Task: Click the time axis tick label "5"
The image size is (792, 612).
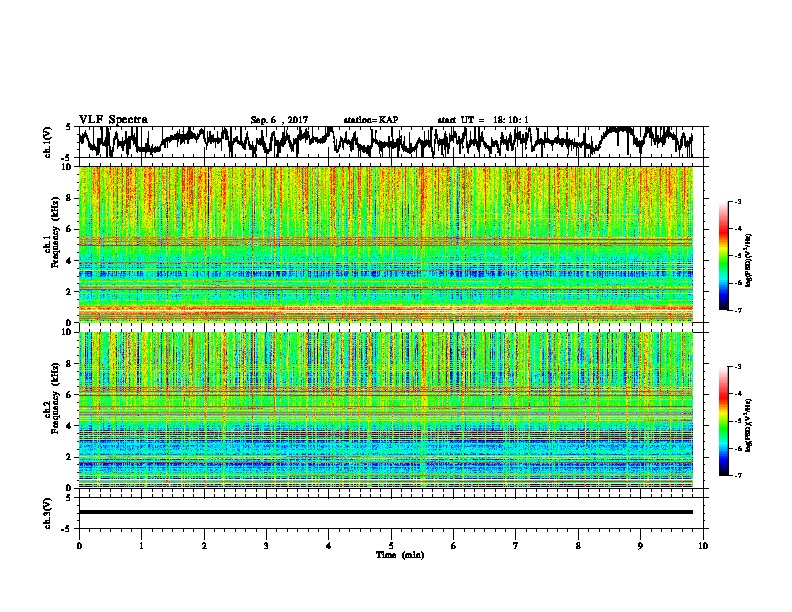Action: pyautogui.click(x=391, y=546)
